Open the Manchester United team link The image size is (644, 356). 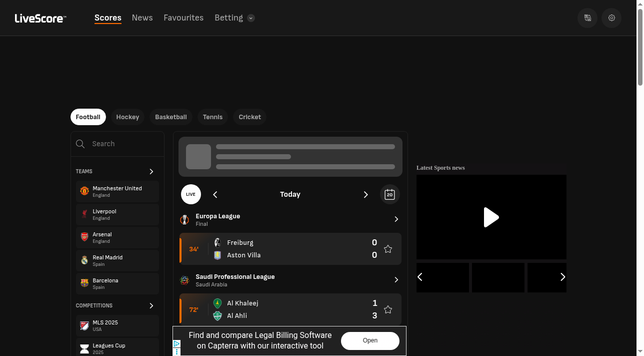tap(117, 191)
